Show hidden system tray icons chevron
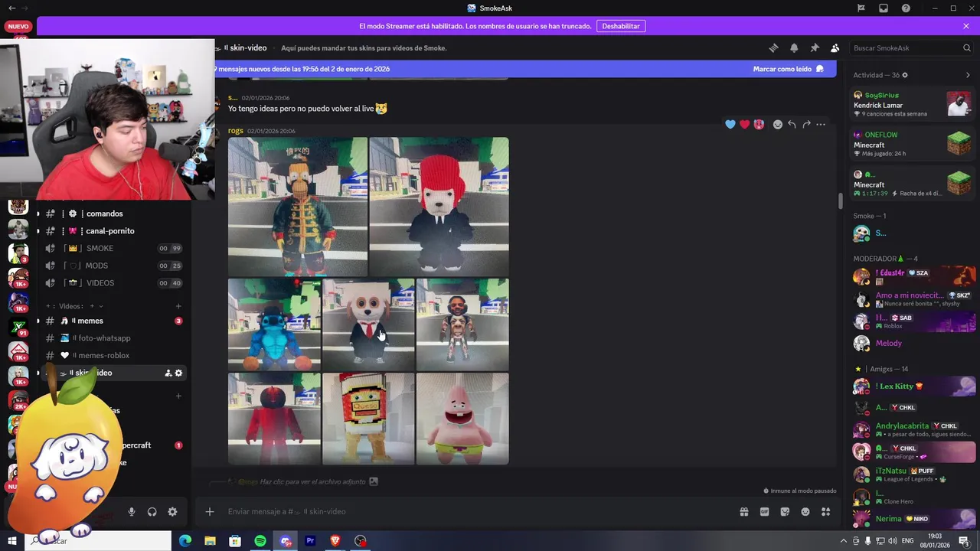Viewport: 980px width, 551px height. 844,541
